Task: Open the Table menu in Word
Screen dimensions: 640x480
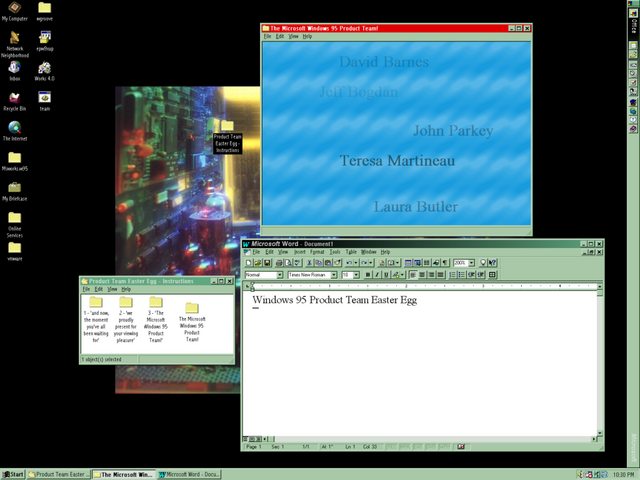Action: coord(351,252)
